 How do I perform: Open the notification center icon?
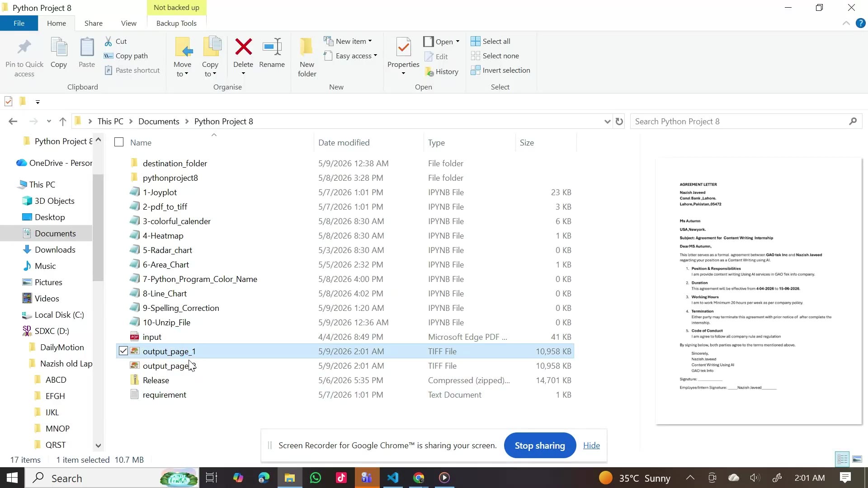[x=845, y=478]
